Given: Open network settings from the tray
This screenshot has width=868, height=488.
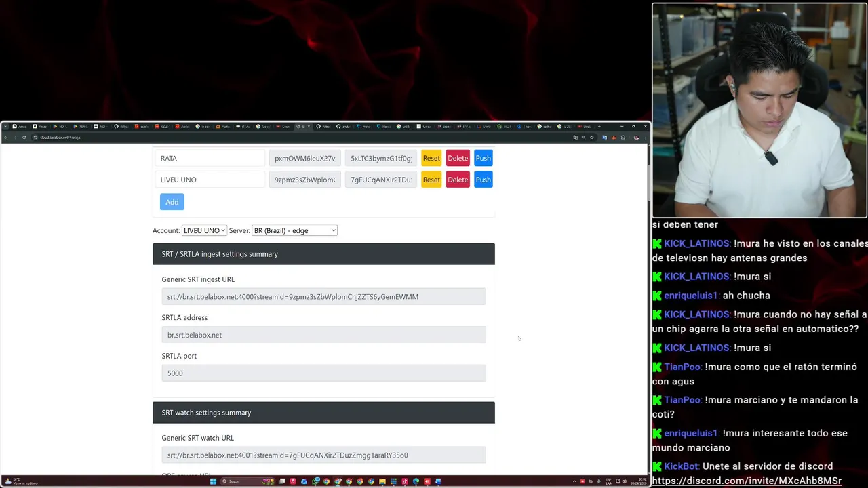Looking at the screenshot, I should coord(618,481).
